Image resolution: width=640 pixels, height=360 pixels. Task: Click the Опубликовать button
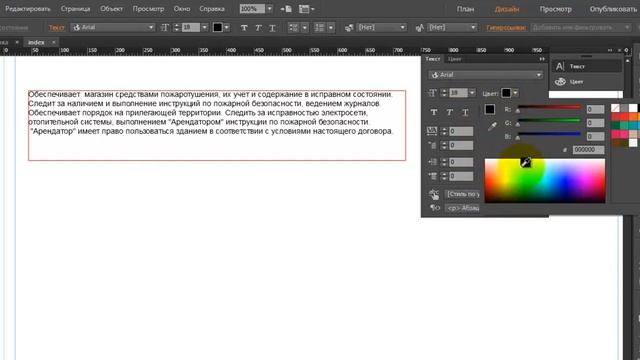coord(613,9)
